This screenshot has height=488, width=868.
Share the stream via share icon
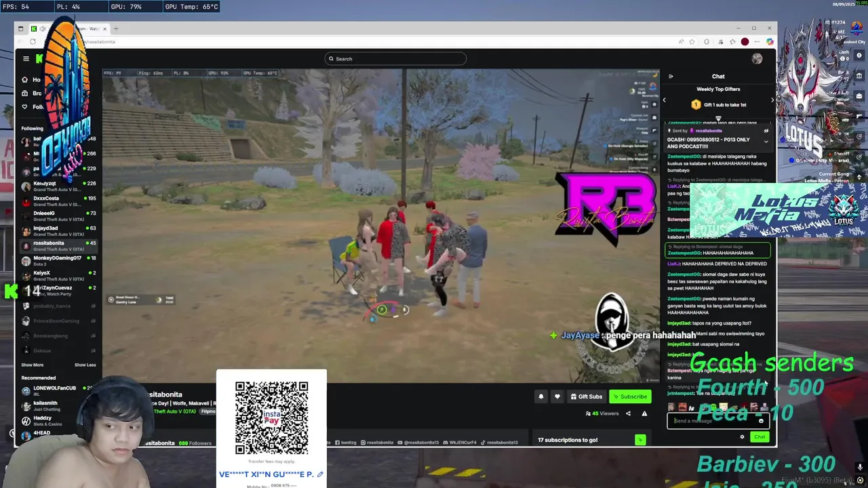click(x=628, y=413)
